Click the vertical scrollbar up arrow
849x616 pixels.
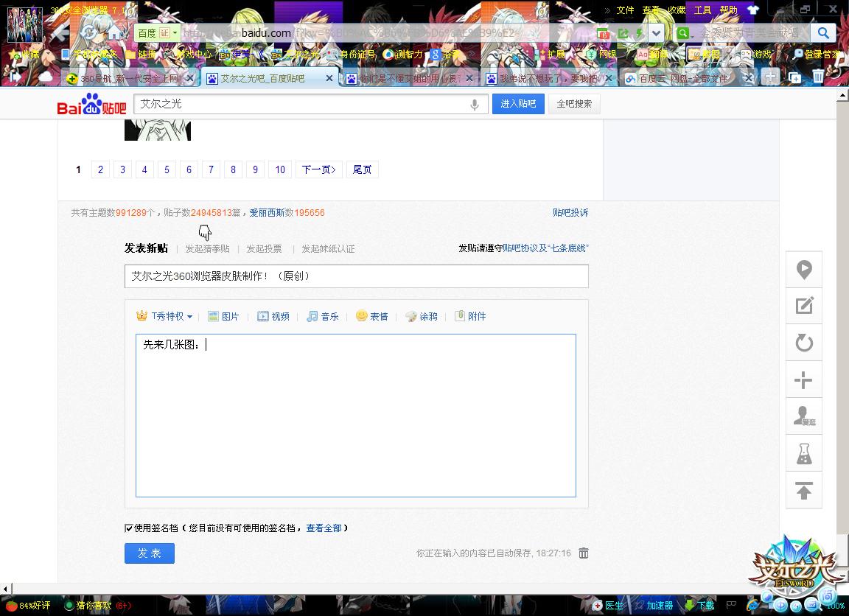(842, 95)
